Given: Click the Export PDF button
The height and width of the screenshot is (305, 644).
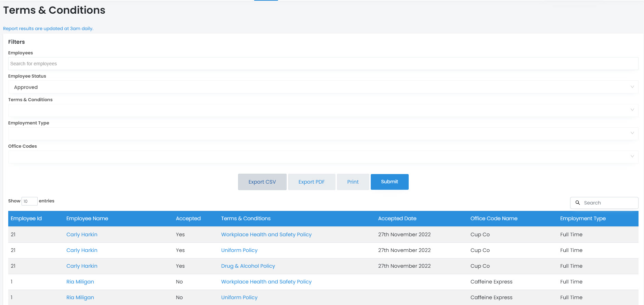Looking at the screenshot, I should point(311,182).
